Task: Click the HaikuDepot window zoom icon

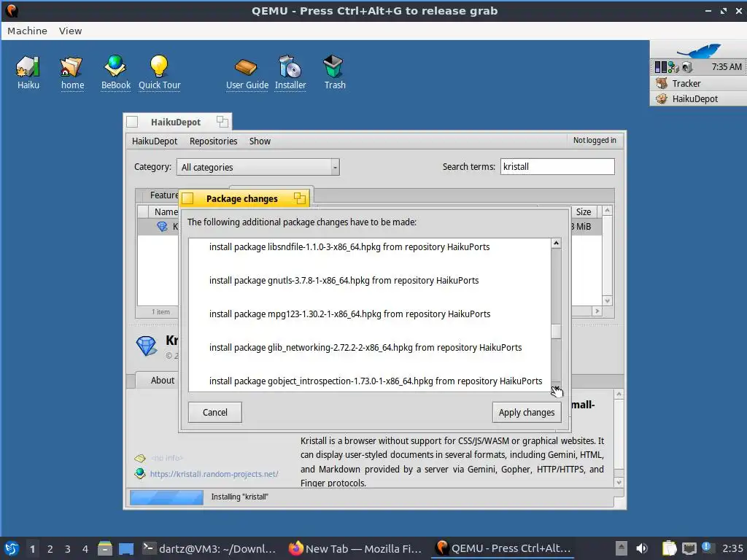Action: (222, 122)
